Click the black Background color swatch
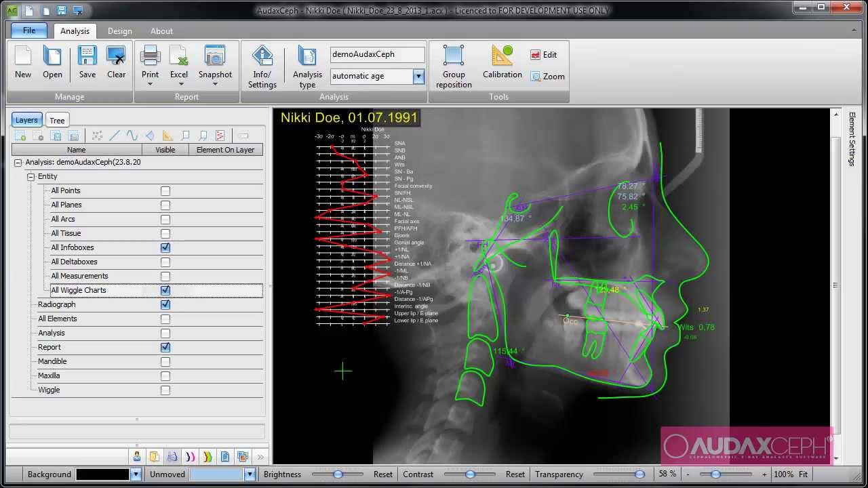Screen dimensions: 868x488 point(102,474)
